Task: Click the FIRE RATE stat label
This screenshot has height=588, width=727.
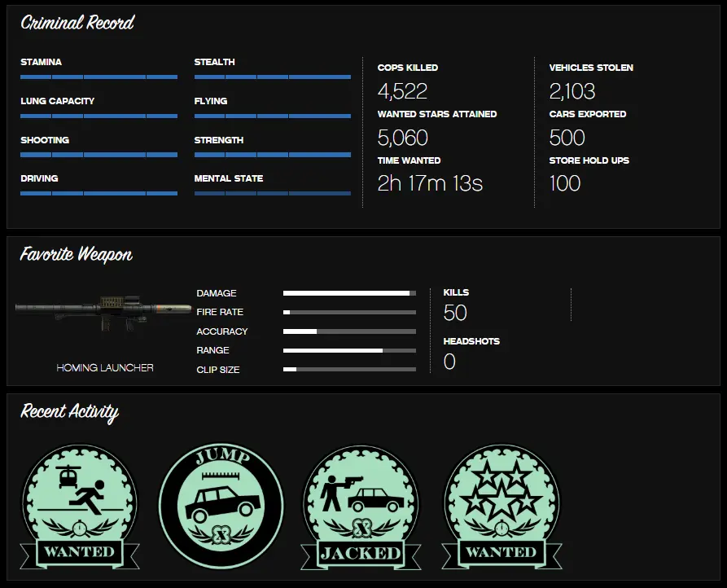Action: [220, 312]
